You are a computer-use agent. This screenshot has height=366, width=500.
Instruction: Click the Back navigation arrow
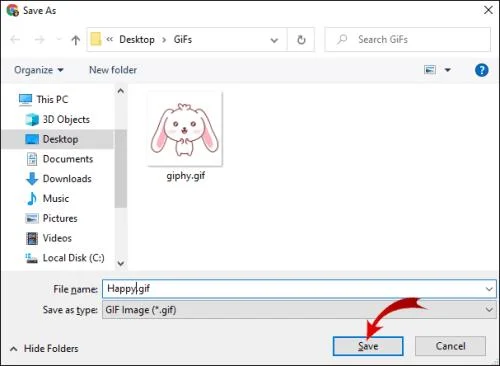15,40
